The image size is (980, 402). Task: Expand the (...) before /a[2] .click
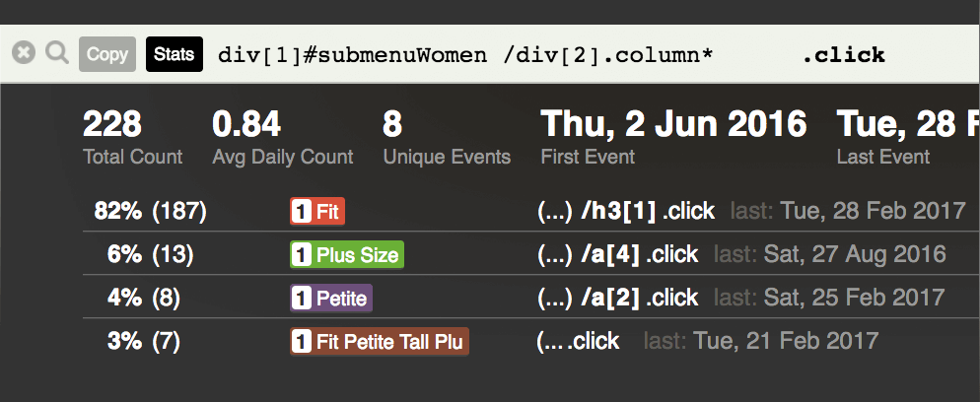tap(555, 298)
